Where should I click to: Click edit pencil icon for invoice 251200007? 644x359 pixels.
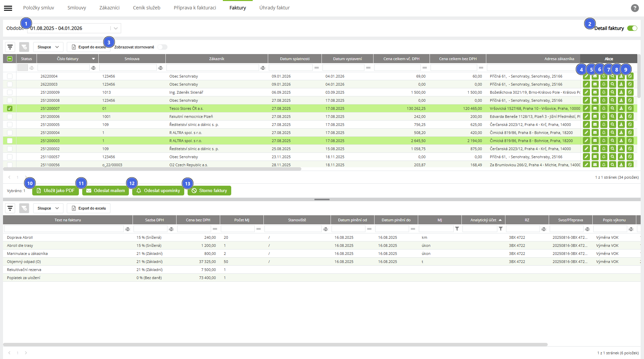pos(586,108)
